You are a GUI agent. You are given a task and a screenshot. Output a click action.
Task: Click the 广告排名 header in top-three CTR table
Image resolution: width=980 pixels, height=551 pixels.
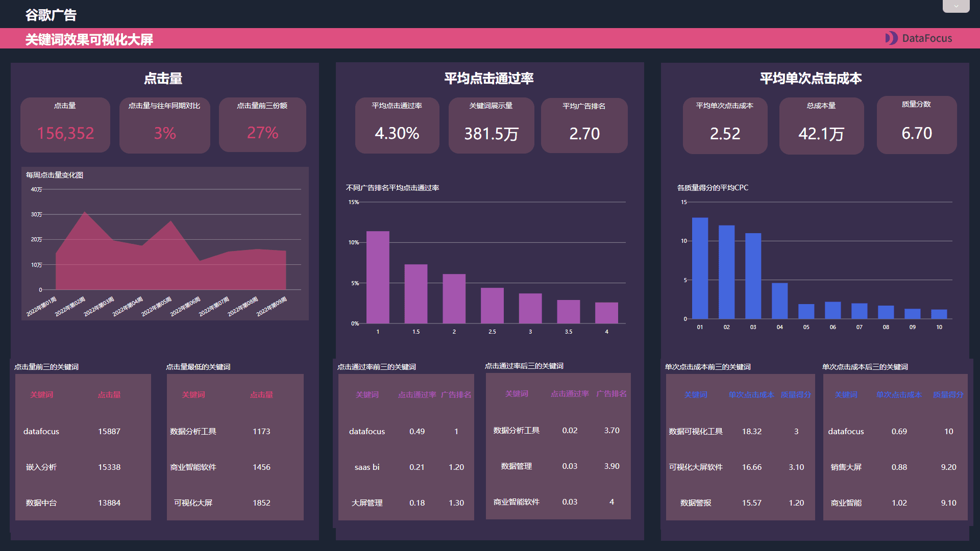click(x=456, y=395)
